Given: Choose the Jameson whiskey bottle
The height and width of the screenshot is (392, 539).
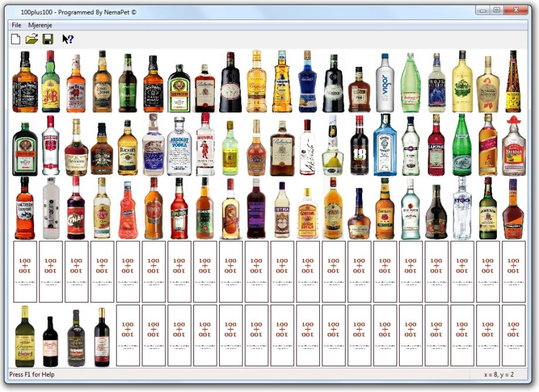Looking at the screenshot, I should click(488, 208).
